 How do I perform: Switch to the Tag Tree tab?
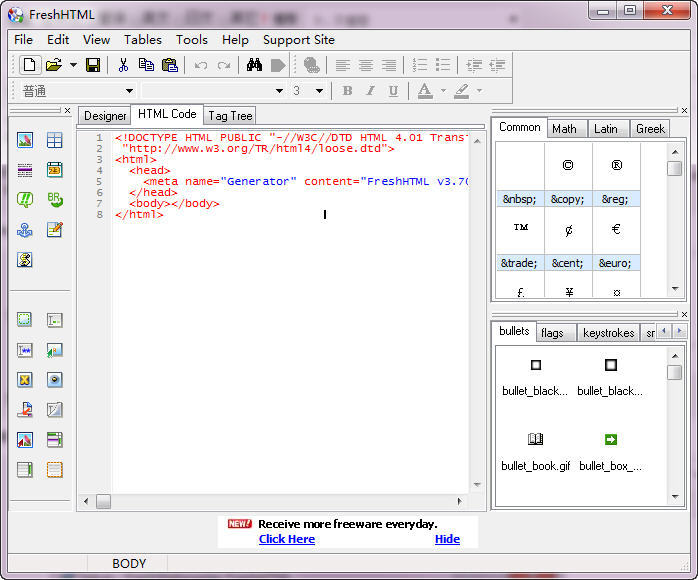(x=230, y=116)
